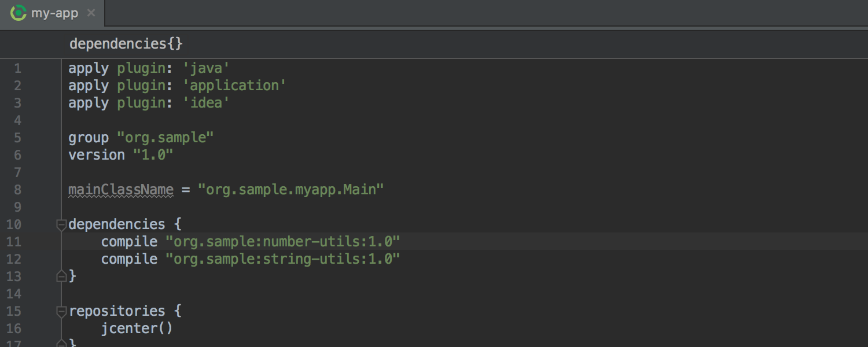The width and height of the screenshot is (868, 347).
Task: Collapse the dependencies block fold marker
Action: click(61, 224)
